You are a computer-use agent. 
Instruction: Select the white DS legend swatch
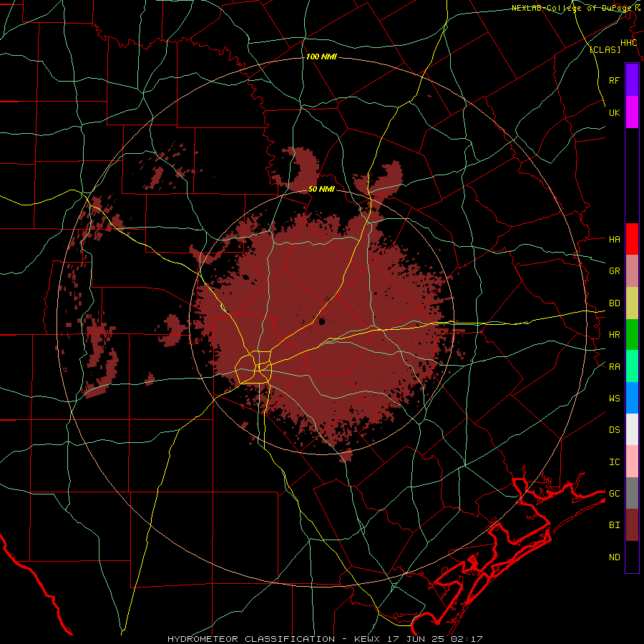pyautogui.click(x=632, y=429)
